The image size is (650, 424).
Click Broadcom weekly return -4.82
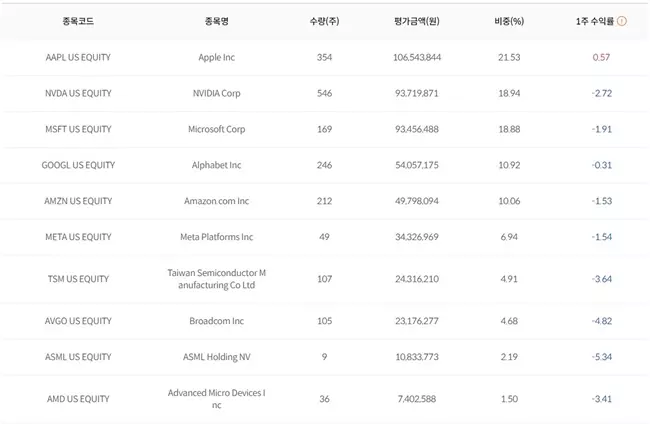(x=601, y=321)
